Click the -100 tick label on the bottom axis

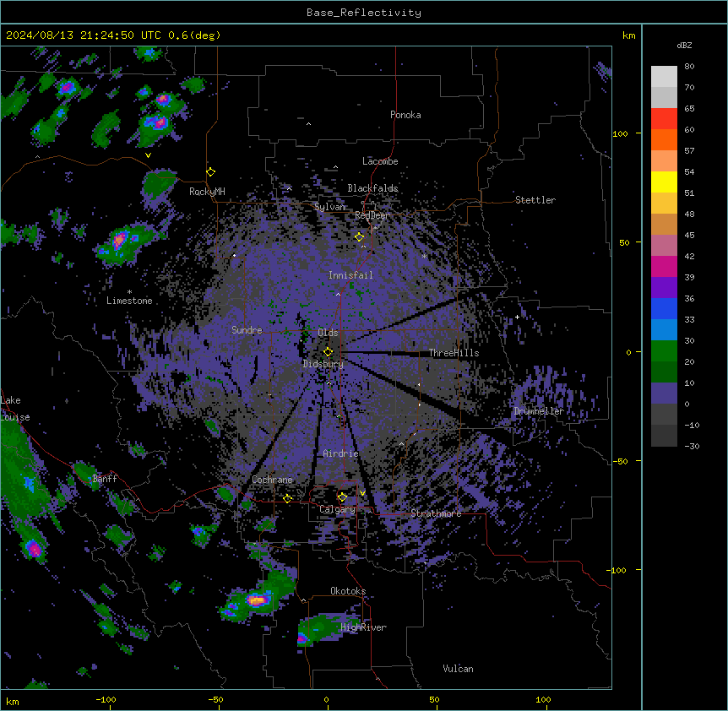106,699
